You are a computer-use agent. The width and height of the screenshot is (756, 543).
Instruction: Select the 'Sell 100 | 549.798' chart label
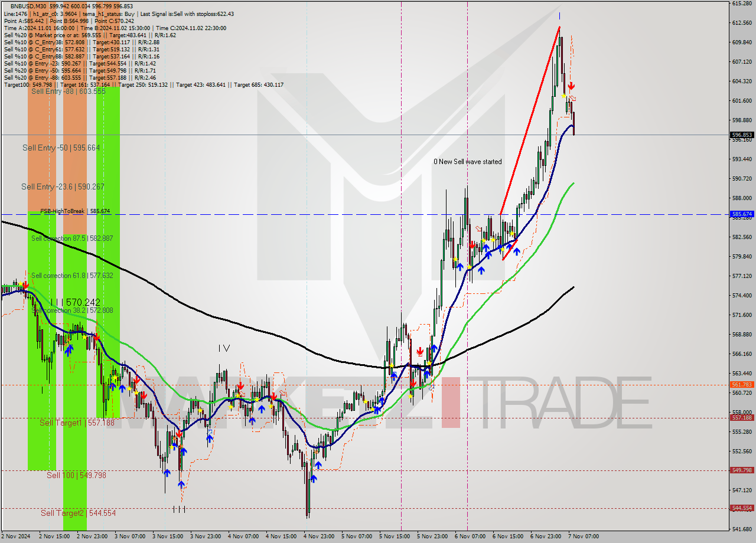click(x=77, y=475)
